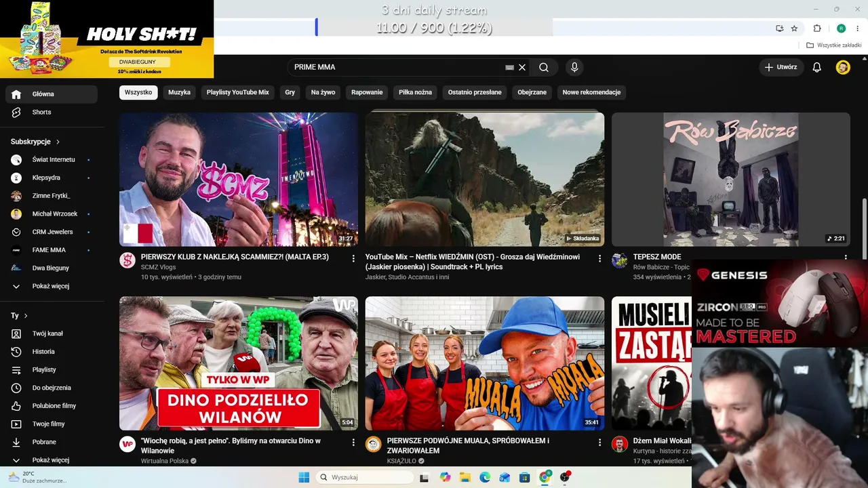
Task: Open options menu for the KSIĄŻULO Muala video
Action: click(599, 442)
